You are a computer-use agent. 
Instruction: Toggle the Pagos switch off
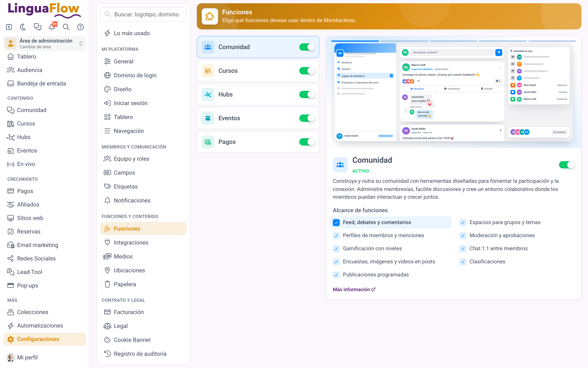pos(307,142)
